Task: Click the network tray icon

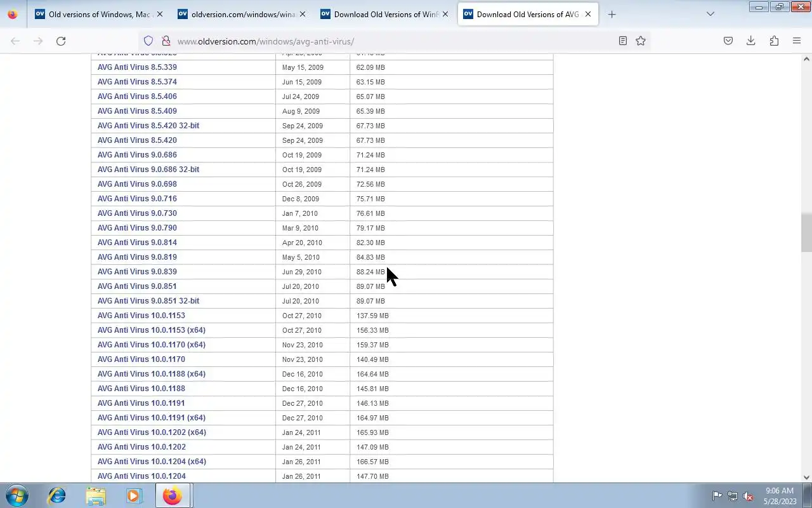Action: (733, 496)
